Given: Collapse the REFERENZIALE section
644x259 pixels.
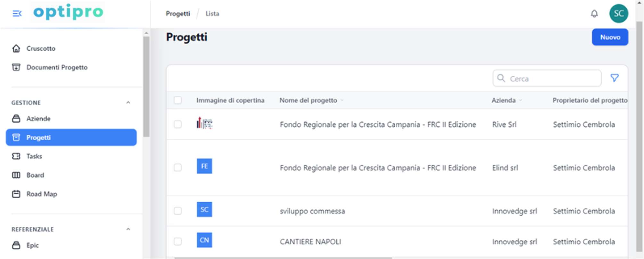Looking at the screenshot, I should tap(128, 229).
